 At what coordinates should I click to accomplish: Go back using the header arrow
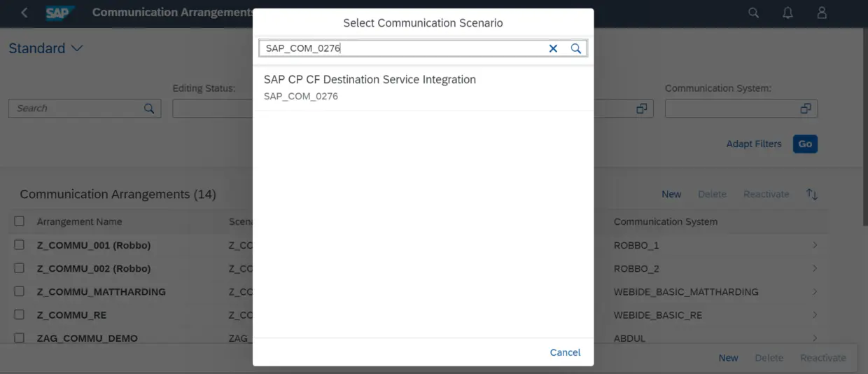pos(24,13)
